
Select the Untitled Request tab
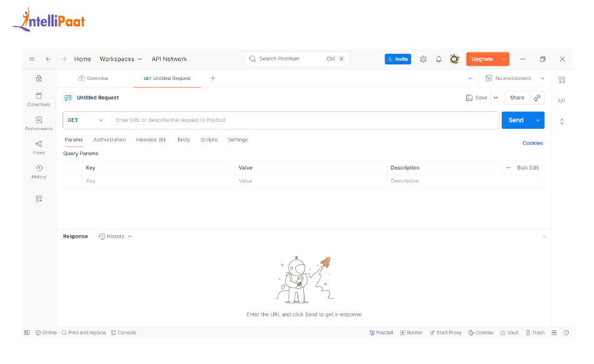point(167,78)
